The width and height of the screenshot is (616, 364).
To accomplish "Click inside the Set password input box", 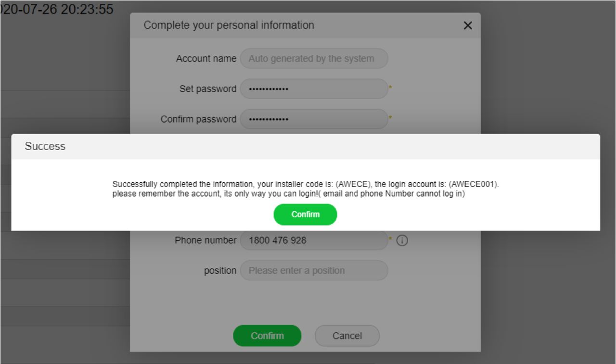I will coord(314,89).
